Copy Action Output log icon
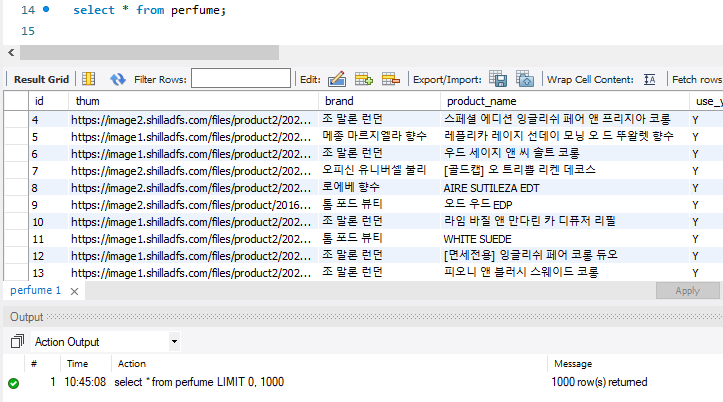 tap(17, 342)
